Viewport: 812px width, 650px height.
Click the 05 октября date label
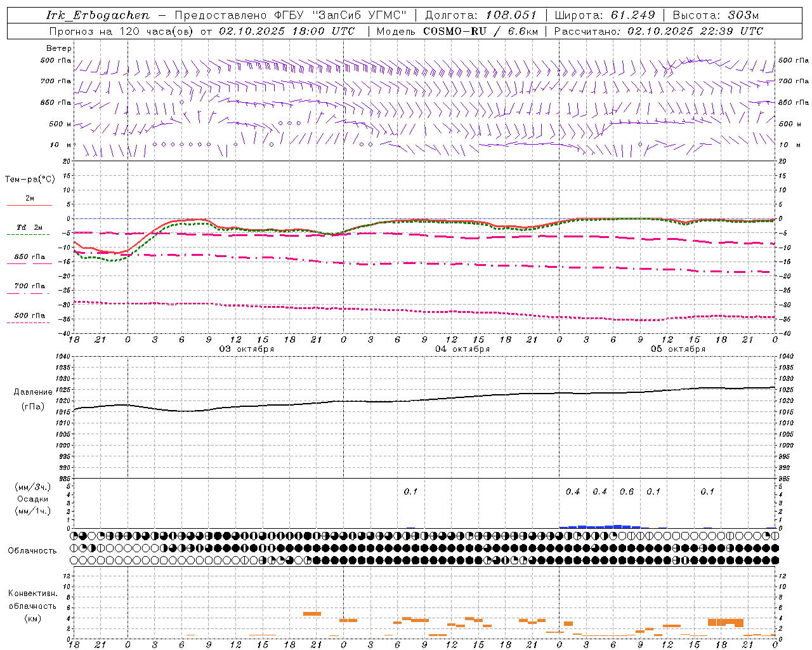click(678, 349)
